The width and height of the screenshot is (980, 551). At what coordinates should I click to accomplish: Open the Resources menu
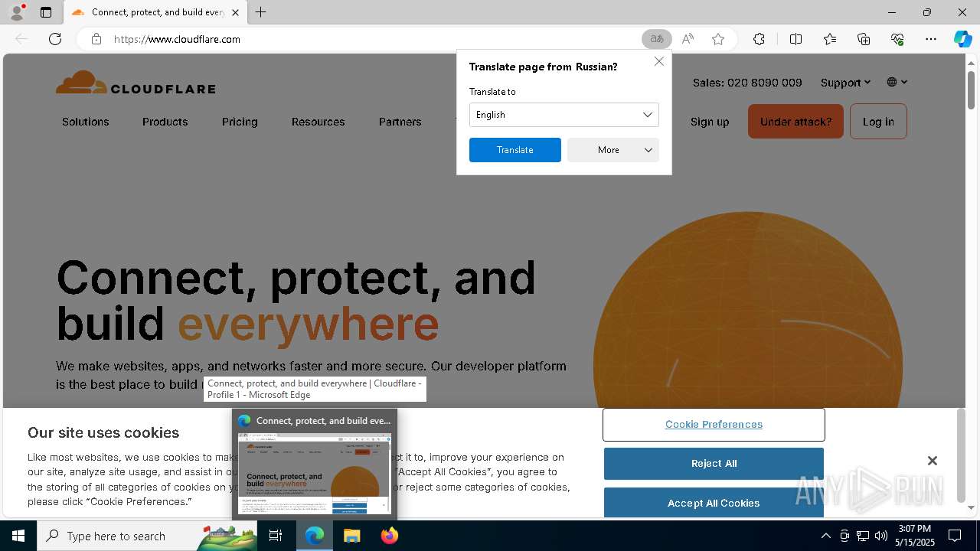click(x=318, y=122)
